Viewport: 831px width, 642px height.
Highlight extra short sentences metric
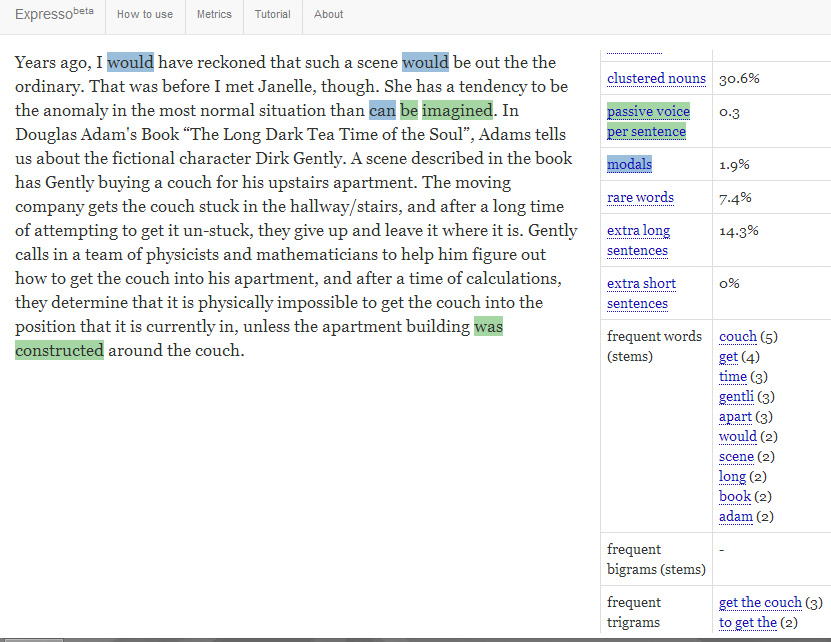click(641, 293)
